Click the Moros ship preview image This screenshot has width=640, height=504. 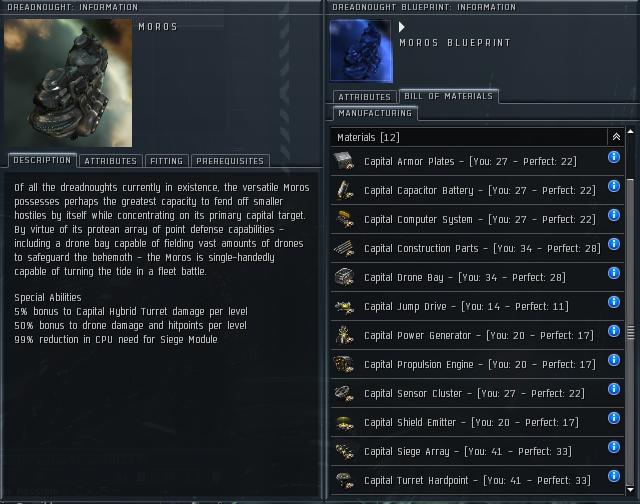coord(68,83)
